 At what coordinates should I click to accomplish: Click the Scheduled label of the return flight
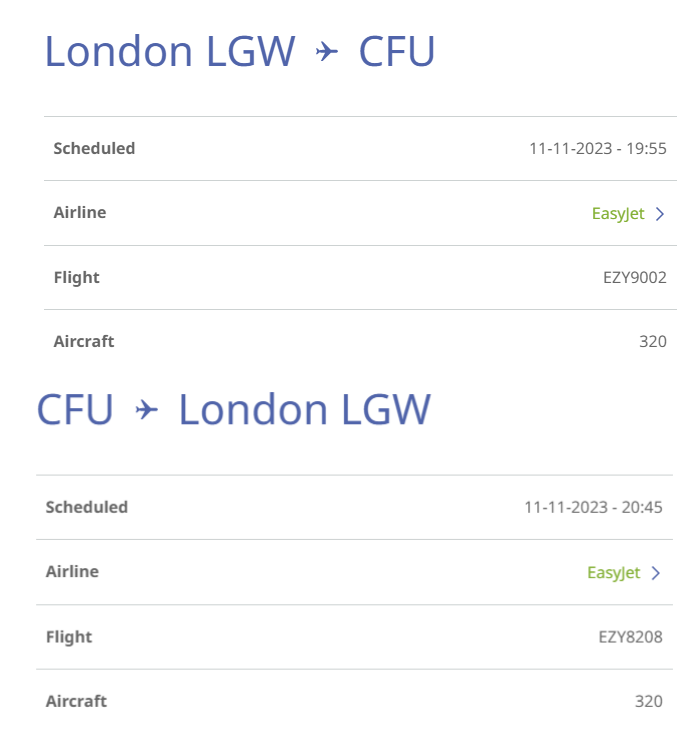tap(87, 507)
